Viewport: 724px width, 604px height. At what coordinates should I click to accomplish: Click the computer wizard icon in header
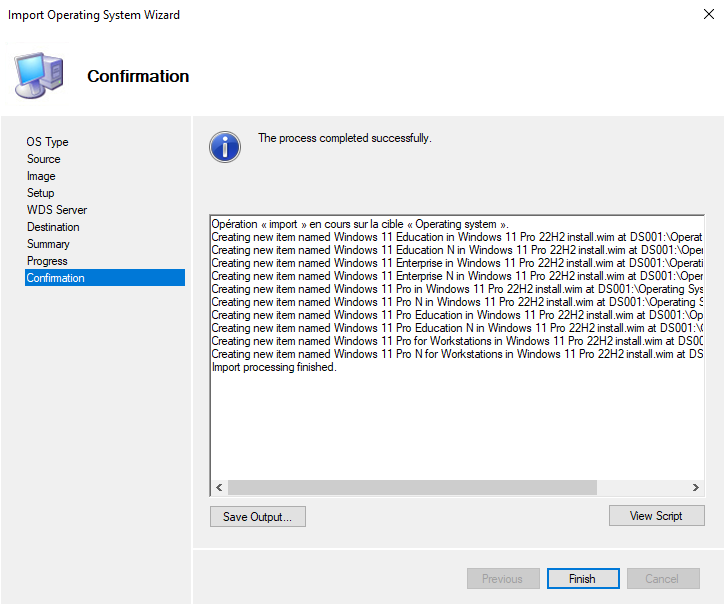(38, 75)
